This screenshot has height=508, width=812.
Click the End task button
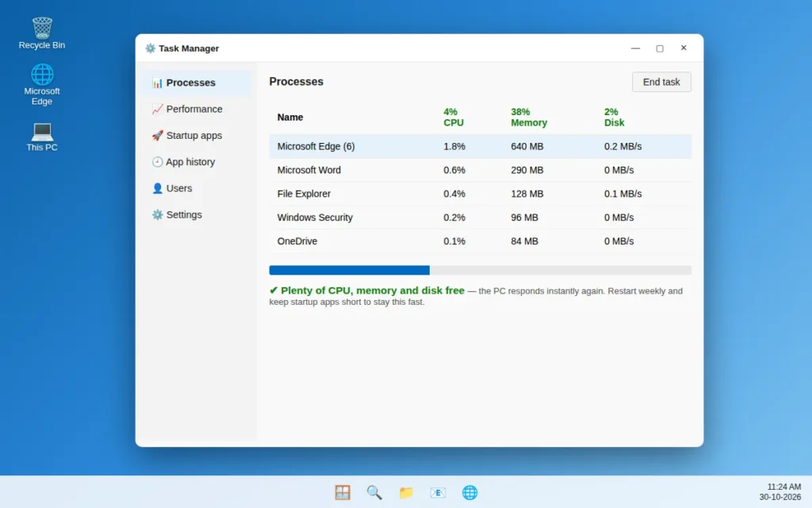coord(661,82)
